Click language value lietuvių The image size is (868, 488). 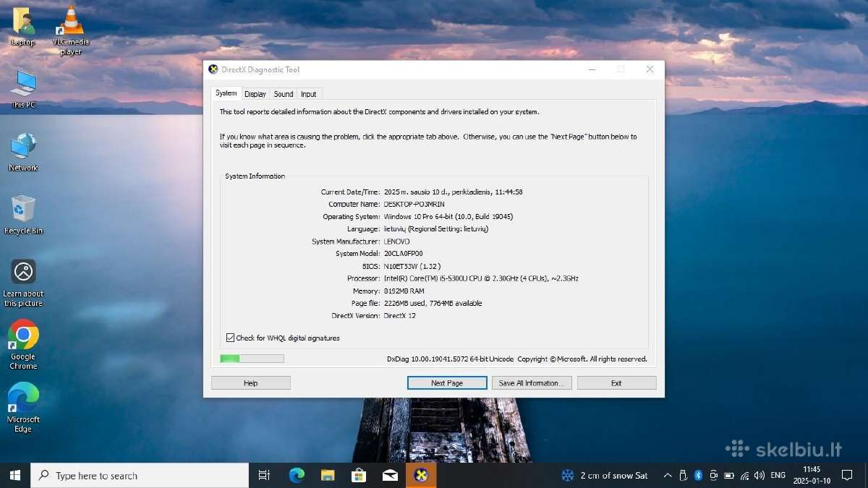[435, 229]
